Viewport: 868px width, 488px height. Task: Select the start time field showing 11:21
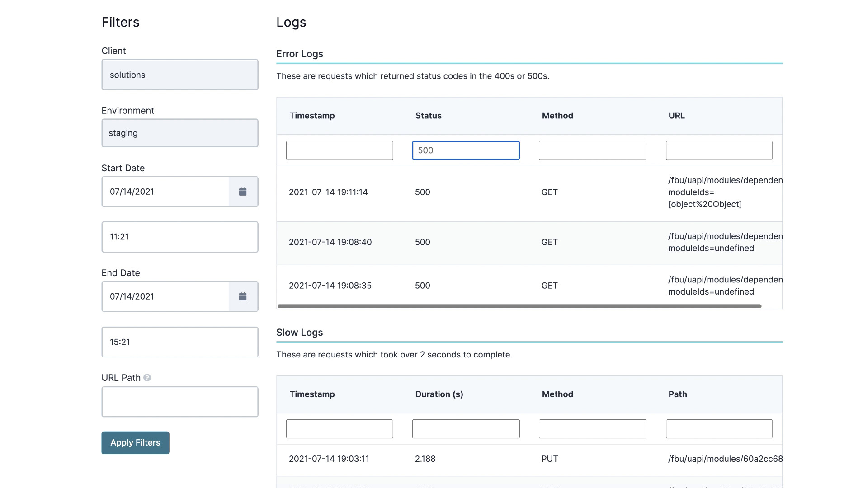point(179,236)
